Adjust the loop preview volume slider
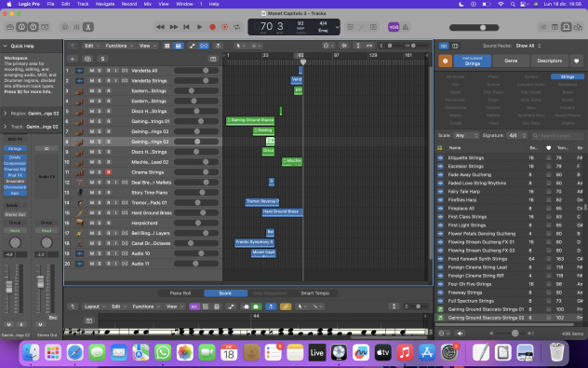Viewport: 588px width, 368px height. pyautogui.click(x=511, y=334)
